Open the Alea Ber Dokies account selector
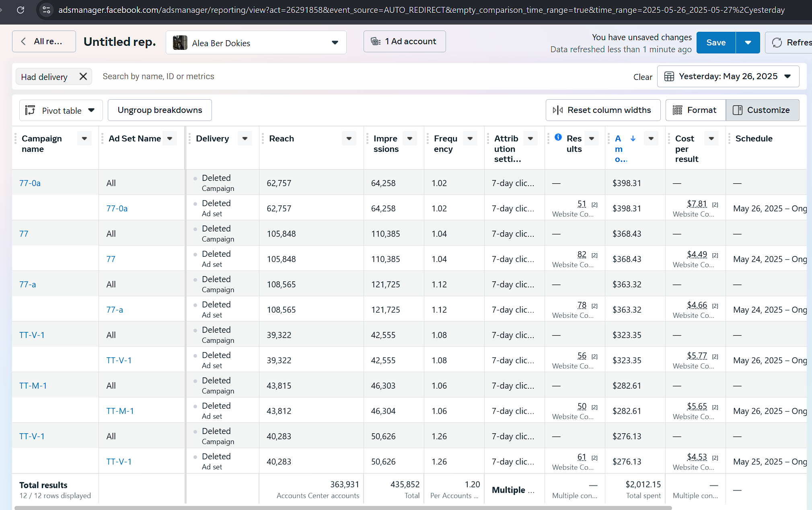The height and width of the screenshot is (510, 812). tap(256, 43)
